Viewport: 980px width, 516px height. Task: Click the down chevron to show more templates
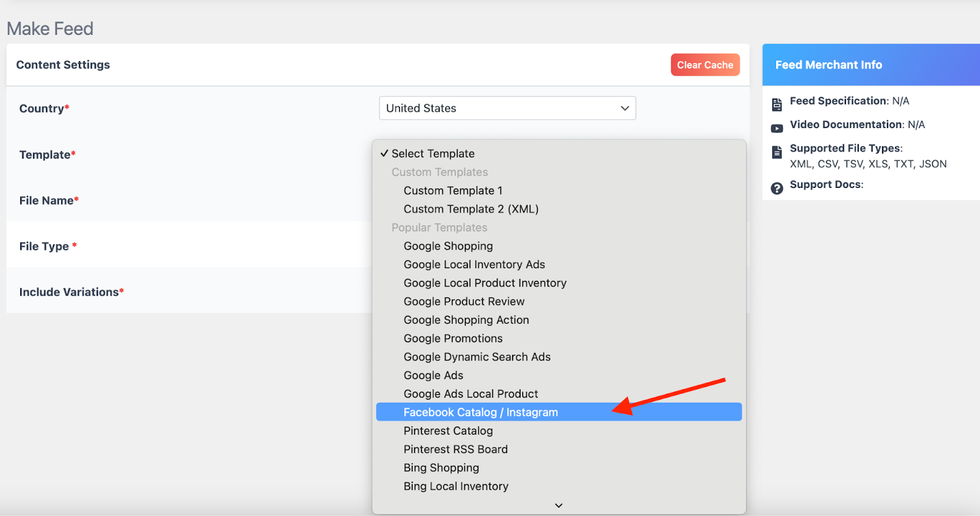(x=559, y=506)
